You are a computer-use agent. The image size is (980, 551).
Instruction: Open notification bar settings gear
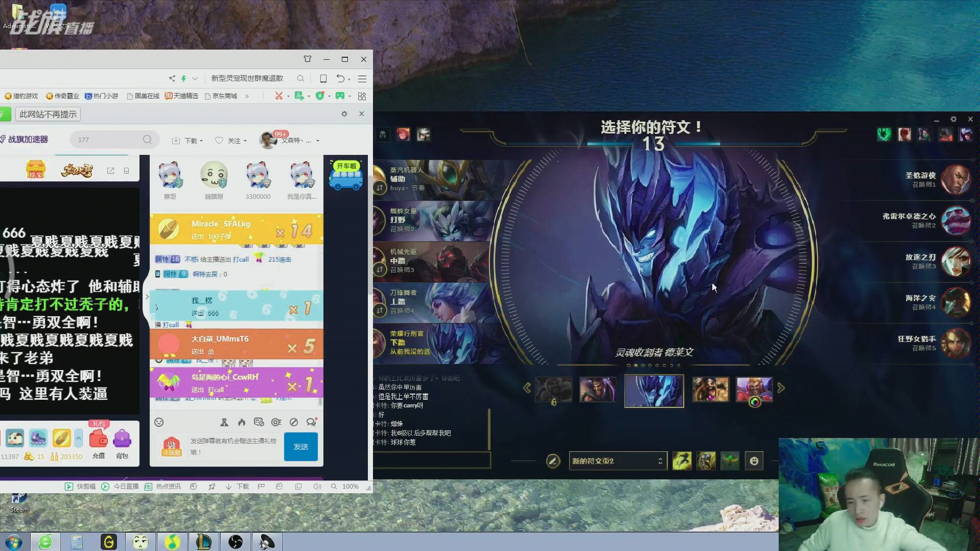pyautogui.click(x=344, y=114)
